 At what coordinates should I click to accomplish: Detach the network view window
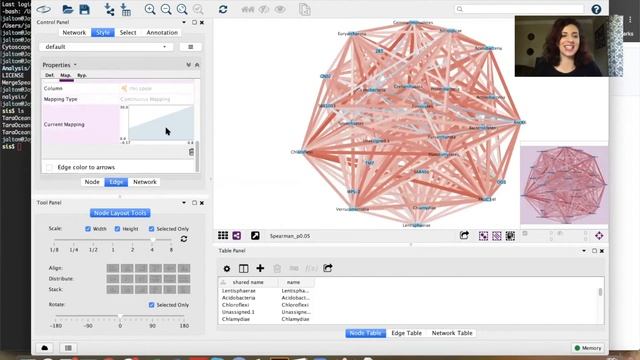(255, 236)
